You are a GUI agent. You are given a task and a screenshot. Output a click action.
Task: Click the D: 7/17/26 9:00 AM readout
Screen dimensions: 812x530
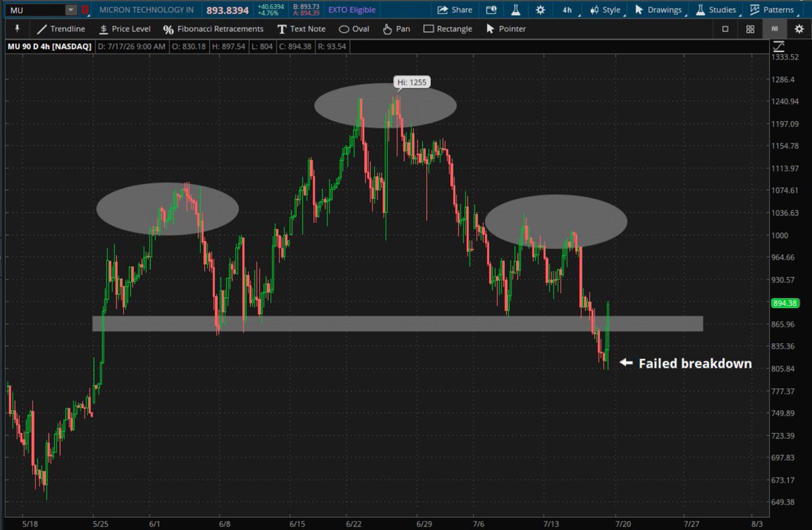(x=130, y=47)
